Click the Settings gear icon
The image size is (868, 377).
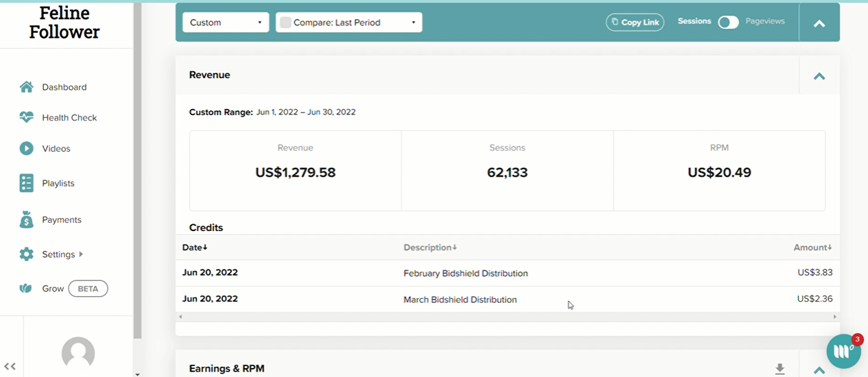[x=26, y=254]
